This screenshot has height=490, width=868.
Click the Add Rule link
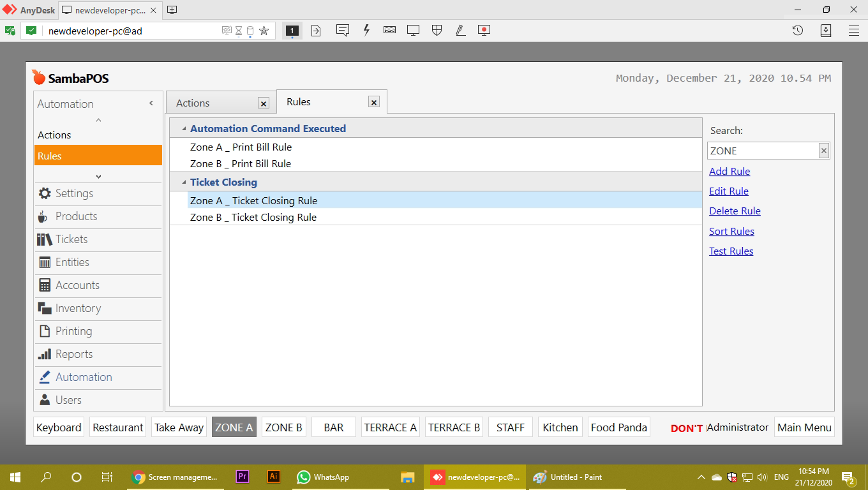(x=730, y=171)
